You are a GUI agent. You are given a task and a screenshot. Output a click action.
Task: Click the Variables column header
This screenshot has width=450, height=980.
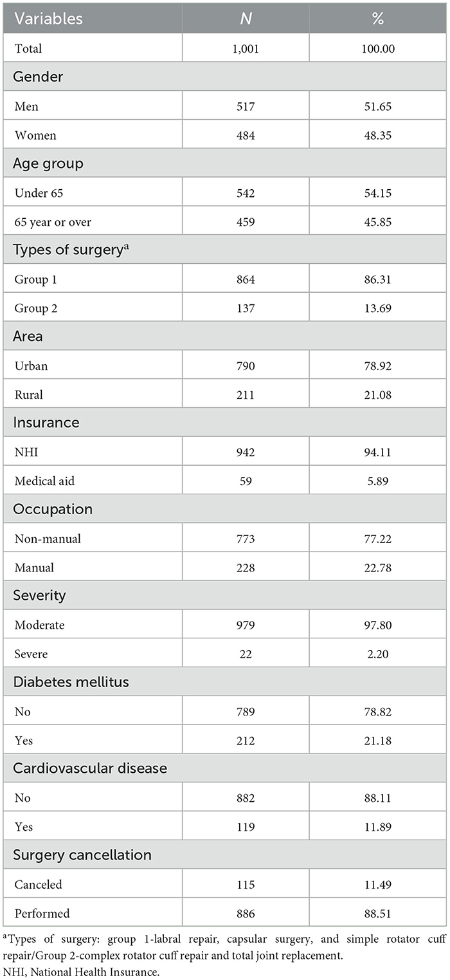point(48,19)
